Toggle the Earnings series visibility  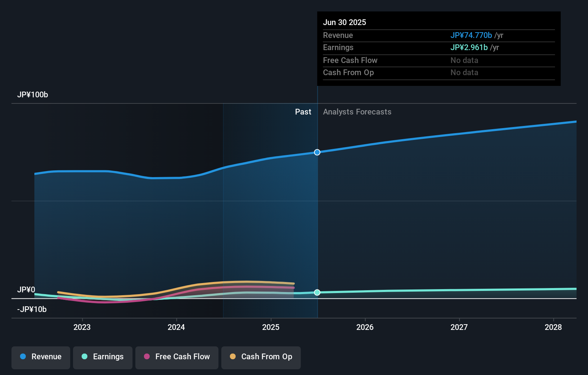[103, 357]
